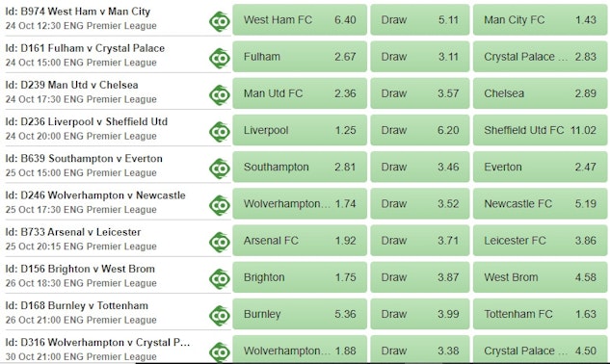Image resolution: width=610 pixels, height=364 pixels.
Task: Open the Id: D156 Brighton v West Brom match
Action: tap(80, 269)
